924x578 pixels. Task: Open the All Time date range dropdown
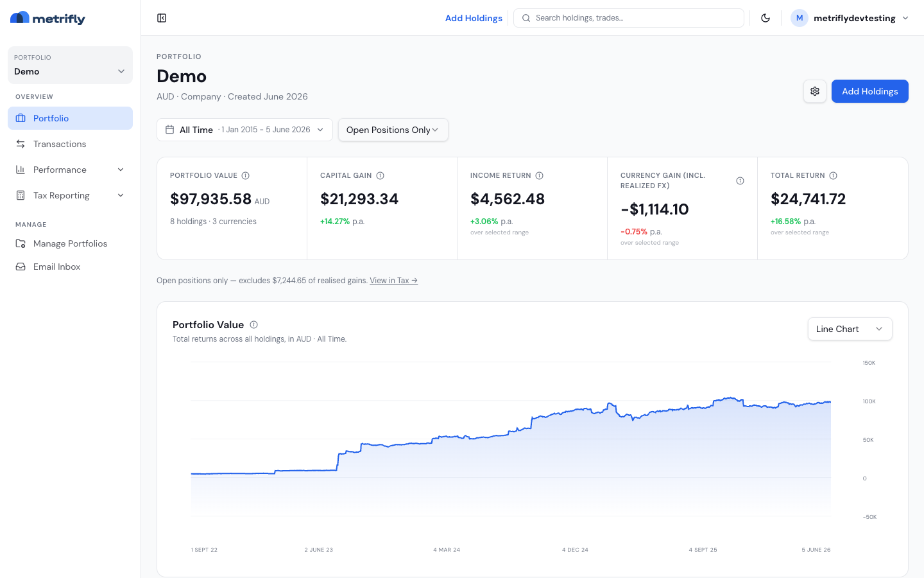pyautogui.click(x=244, y=130)
